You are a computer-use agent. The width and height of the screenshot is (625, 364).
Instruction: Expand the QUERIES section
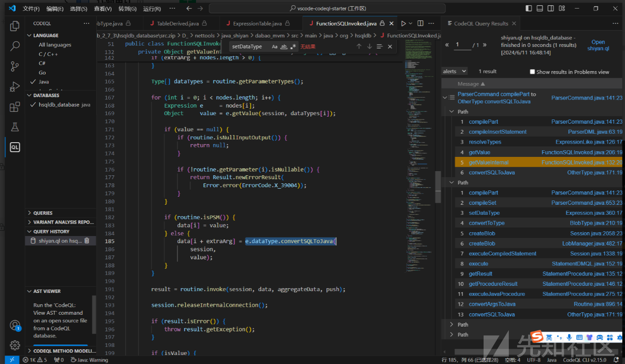coord(43,213)
